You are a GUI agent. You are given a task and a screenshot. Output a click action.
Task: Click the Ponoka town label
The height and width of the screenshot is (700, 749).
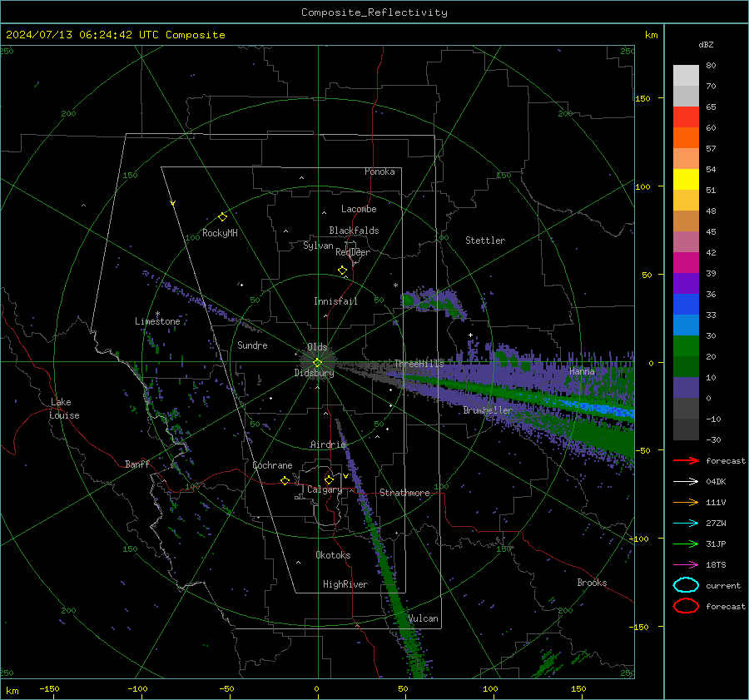pyautogui.click(x=379, y=171)
